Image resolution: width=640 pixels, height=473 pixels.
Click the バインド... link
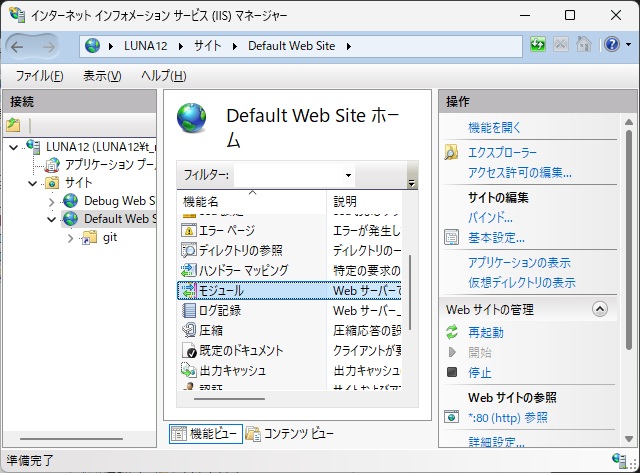click(x=490, y=218)
